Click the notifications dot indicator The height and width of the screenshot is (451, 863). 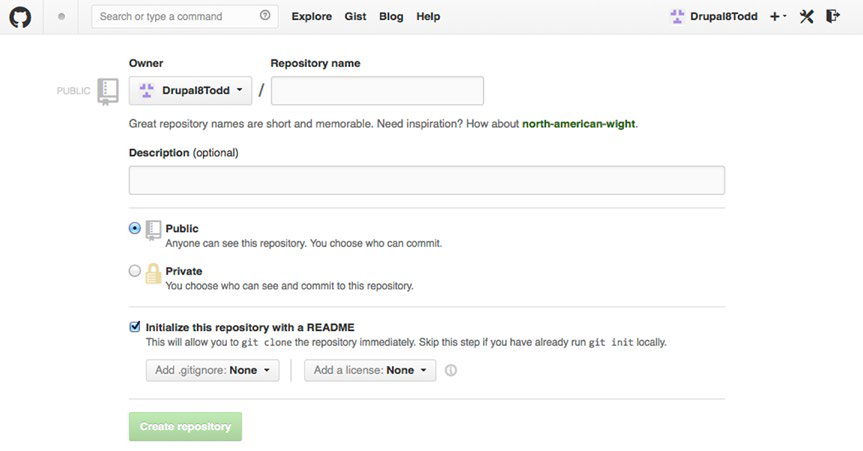(61, 17)
